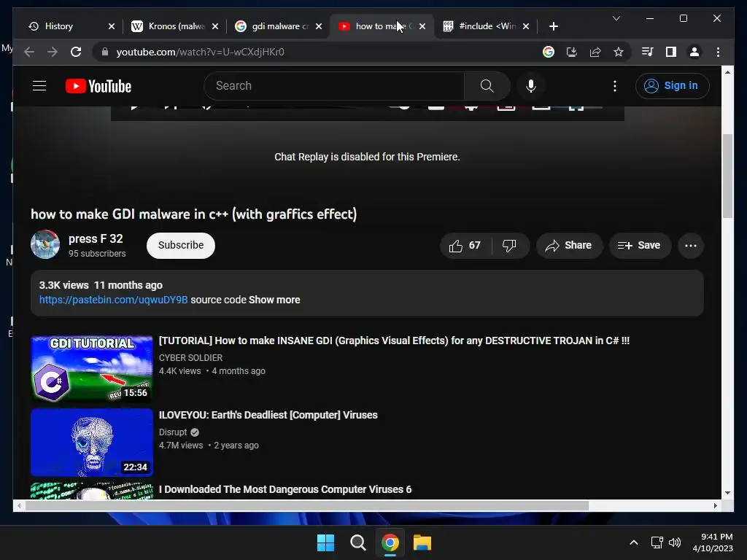Click the search magnifier button

click(487, 86)
